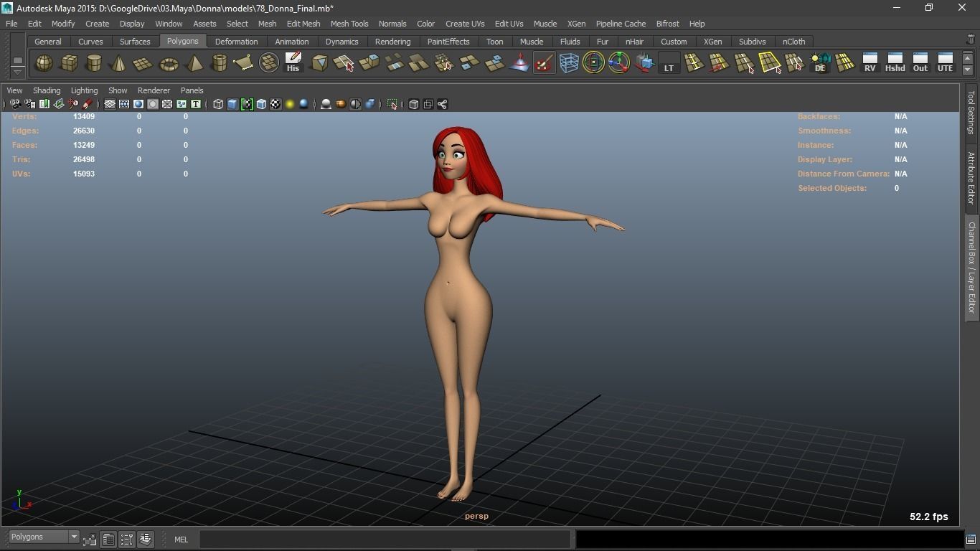Click the hierarchy icon next to Polygons dropdown
This screenshot has height=551, width=980.
(x=90, y=540)
